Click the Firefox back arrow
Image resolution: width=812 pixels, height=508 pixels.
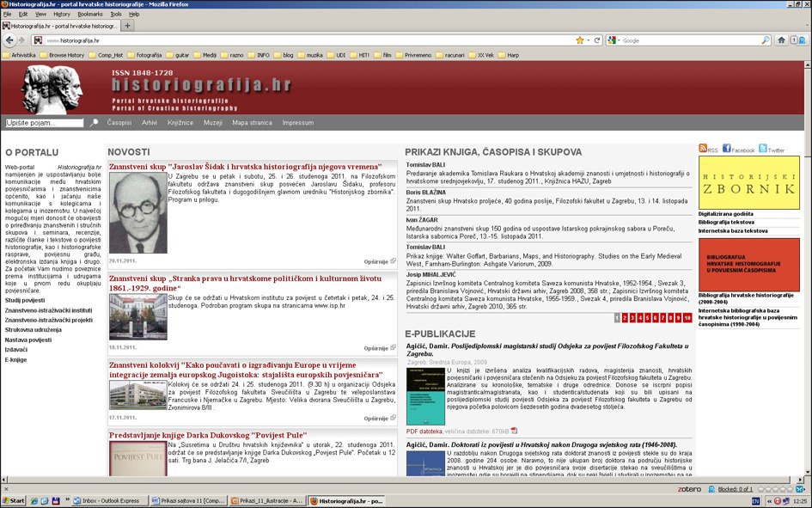click(x=9, y=40)
